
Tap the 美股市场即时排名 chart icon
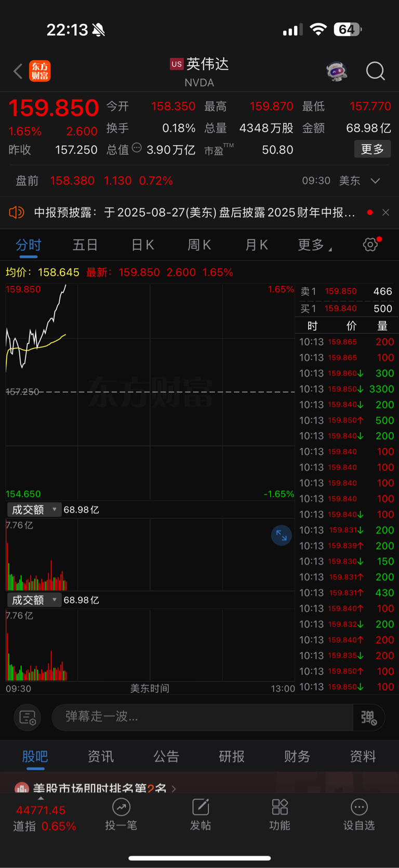[x=21, y=788]
